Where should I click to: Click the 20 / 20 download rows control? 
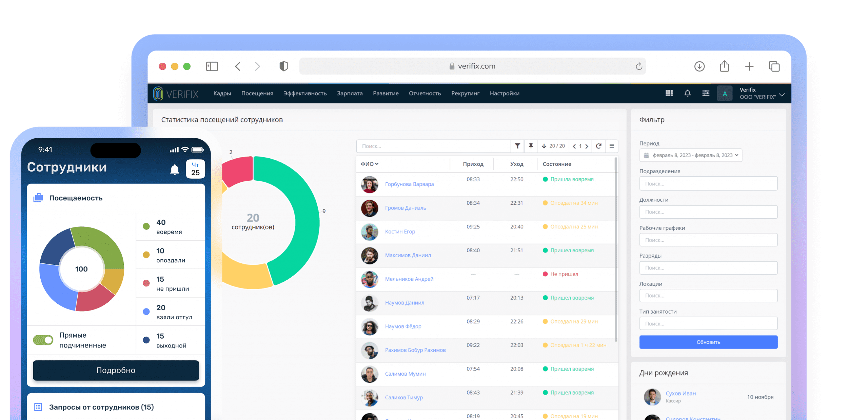553,146
